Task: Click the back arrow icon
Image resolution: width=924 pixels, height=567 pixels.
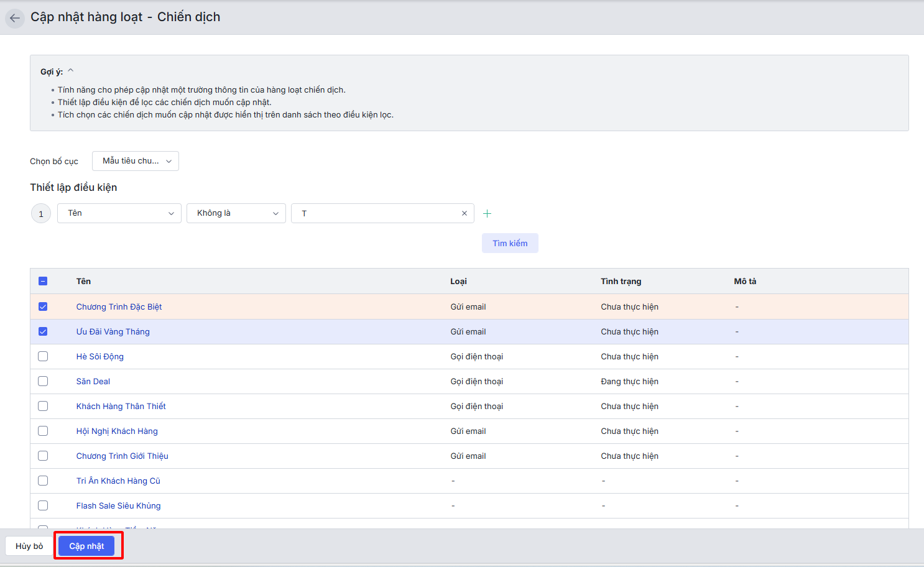Action: [x=15, y=18]
